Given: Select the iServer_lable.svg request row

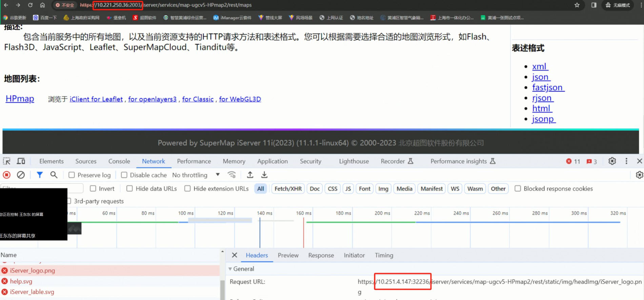Looking at the screenshot, I should (x=110, y=292).
